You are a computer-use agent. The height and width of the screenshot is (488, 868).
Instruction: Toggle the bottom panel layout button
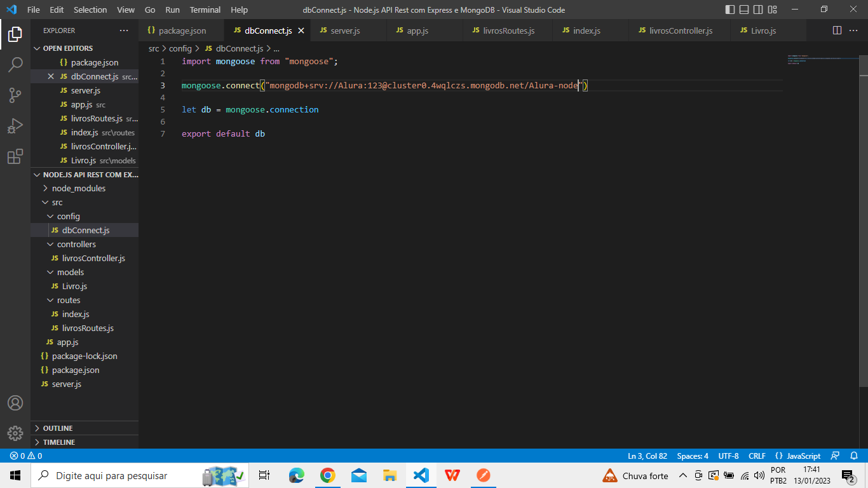[x=743, y=10]
